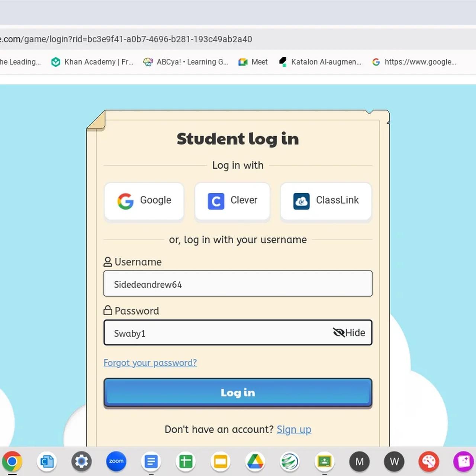
Task: Focus the Password input field
Action: [216, 333]
